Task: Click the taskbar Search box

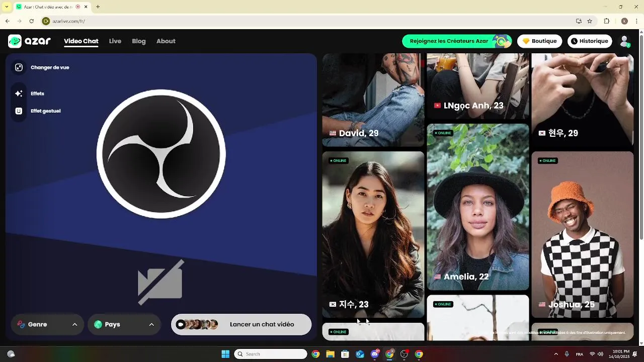Action: 271,354
